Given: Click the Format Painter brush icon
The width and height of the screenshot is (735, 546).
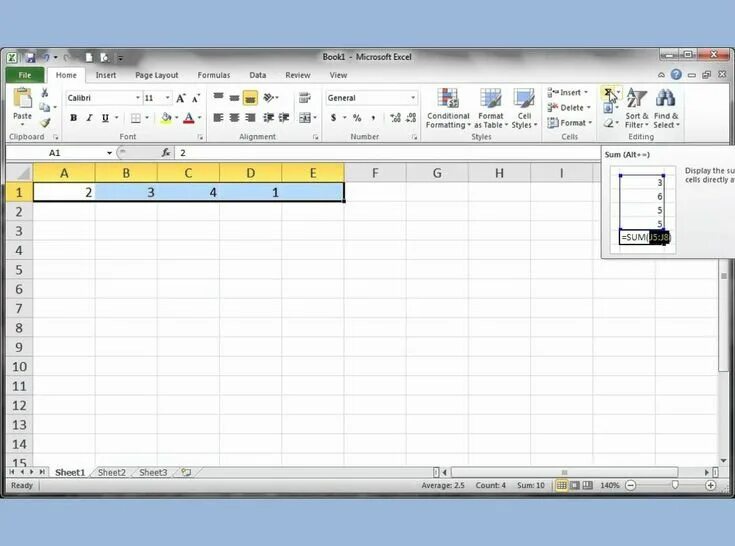Looking at the screenshot, I should click(45, 123).
